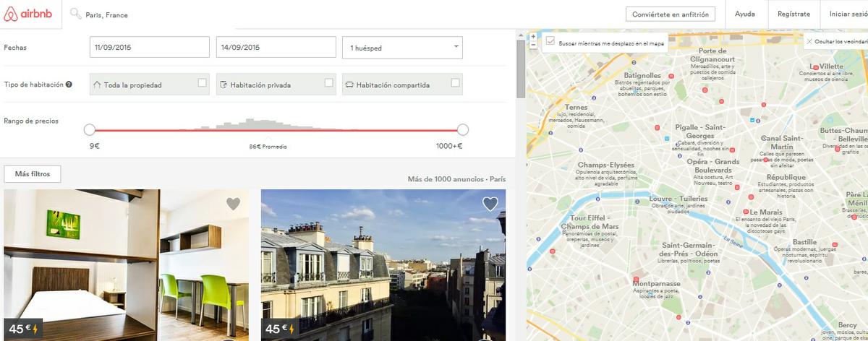Click Iniciar sesión in the header
This screenshot has width=868, height=341.
(x=847, y=14)
